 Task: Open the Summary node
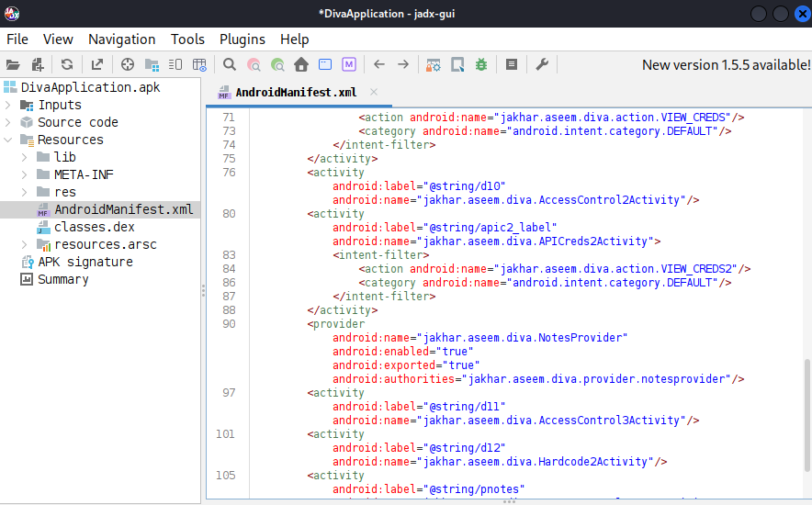coord(63,279)
